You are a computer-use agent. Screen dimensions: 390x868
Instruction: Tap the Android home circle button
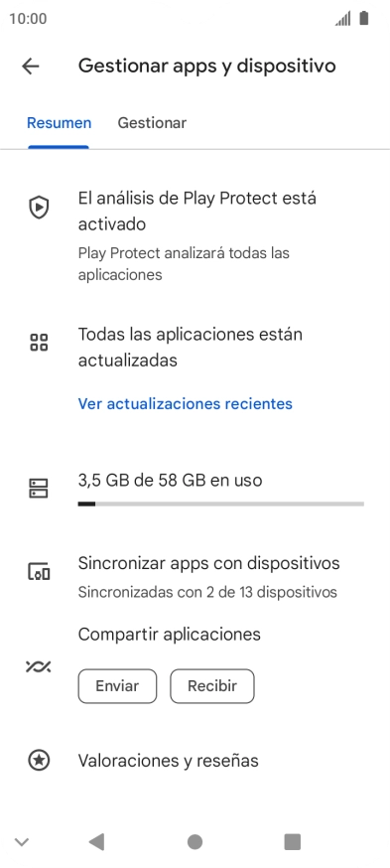click(x=195, y=842)
